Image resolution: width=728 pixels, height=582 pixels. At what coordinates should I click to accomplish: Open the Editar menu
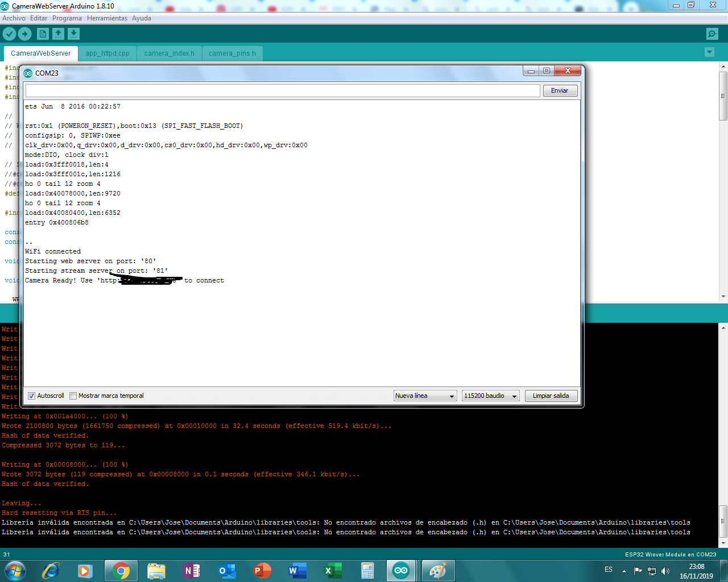tap(39, 18)
